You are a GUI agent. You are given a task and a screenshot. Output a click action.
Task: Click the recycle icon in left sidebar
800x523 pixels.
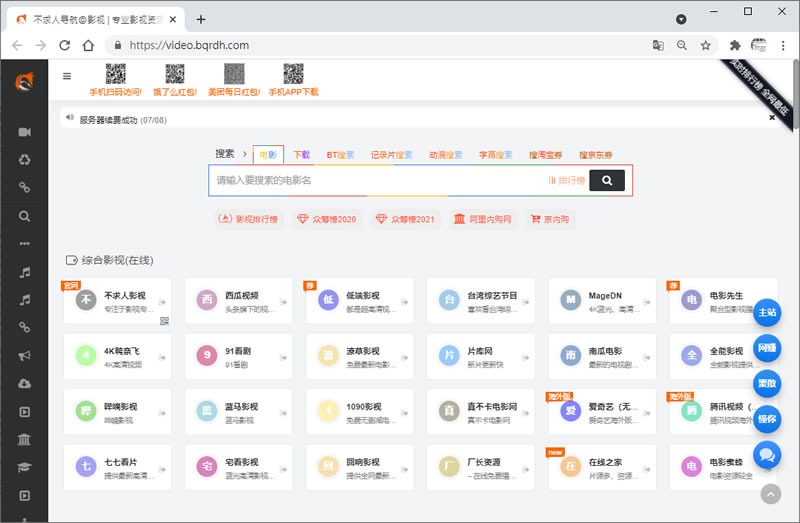tap(24, 160)
